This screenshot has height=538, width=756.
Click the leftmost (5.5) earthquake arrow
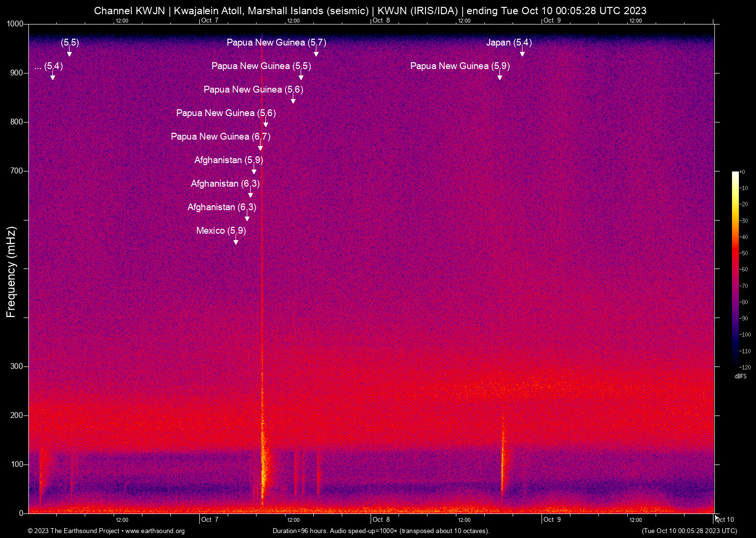[x=69, y=54]
